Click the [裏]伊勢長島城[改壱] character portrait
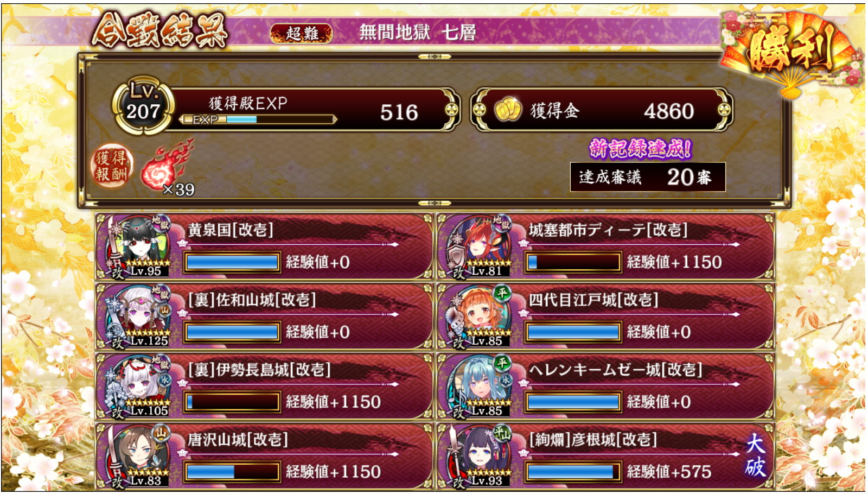 (x=138, y=386)
